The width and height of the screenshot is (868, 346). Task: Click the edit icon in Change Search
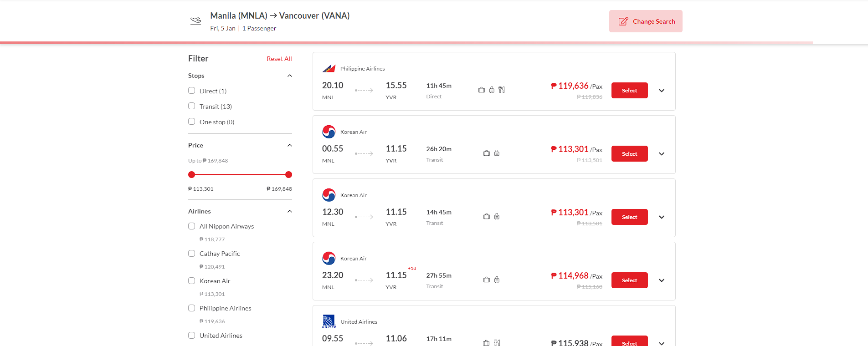pos(623,21)
